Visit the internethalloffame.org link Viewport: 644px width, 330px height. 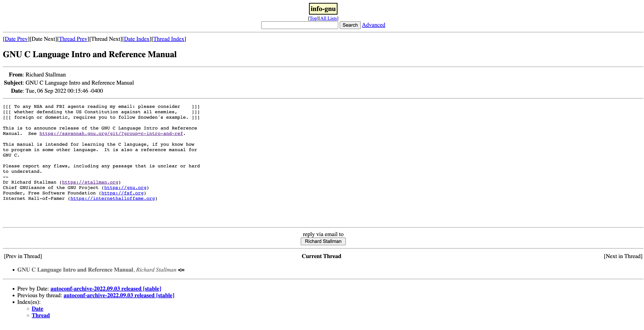[113, 199]
